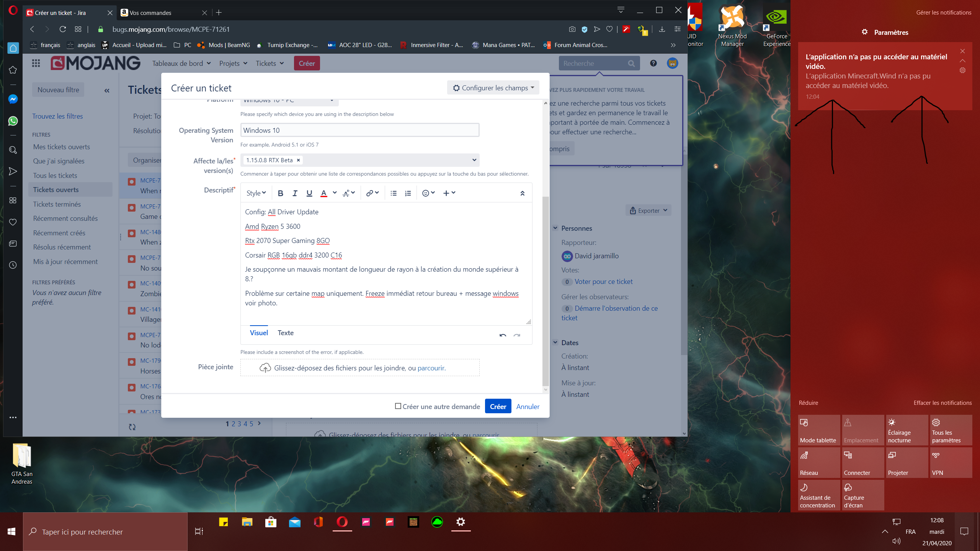Expand 'Configurer les champs' dropdown
The image size is (980, 551).
point(493,88)
